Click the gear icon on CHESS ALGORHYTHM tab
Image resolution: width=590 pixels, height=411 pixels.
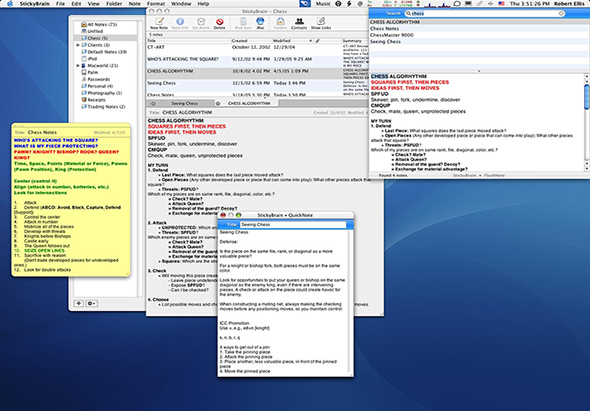click(x=217, y=104)
